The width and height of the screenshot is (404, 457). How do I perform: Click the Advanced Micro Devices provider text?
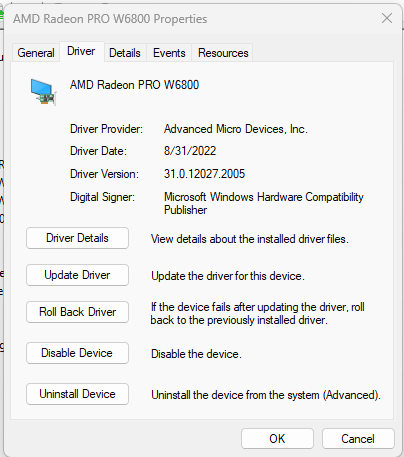(236, 129)
